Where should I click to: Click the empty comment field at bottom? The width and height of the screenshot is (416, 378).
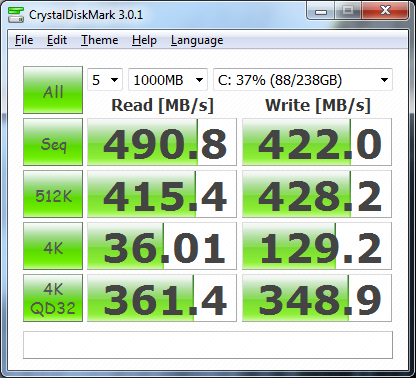click(208, 345)
